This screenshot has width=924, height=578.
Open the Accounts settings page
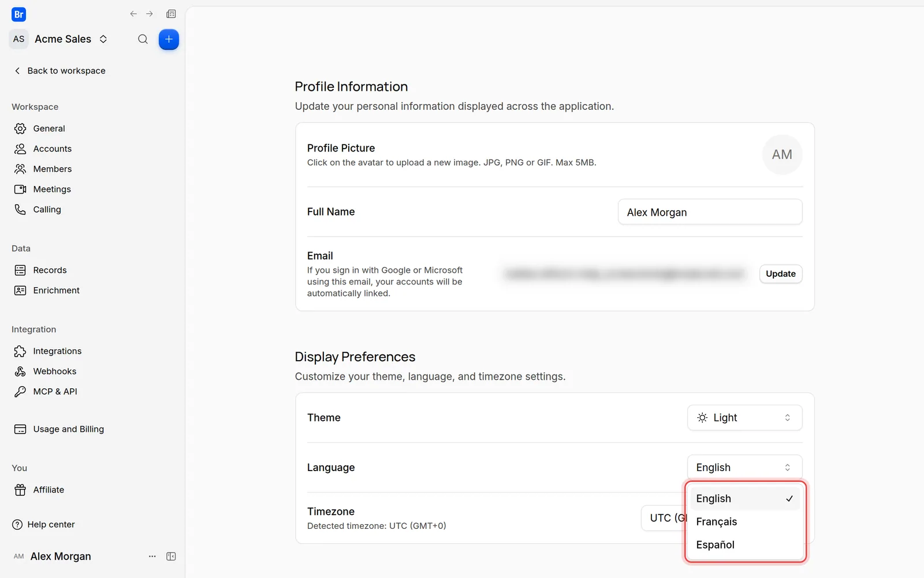coord(53,149)
